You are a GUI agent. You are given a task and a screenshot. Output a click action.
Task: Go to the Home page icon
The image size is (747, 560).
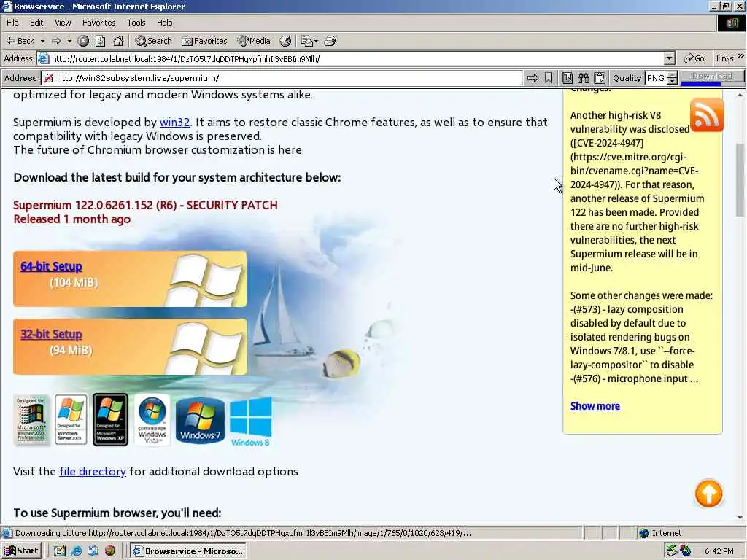point(118,41)
